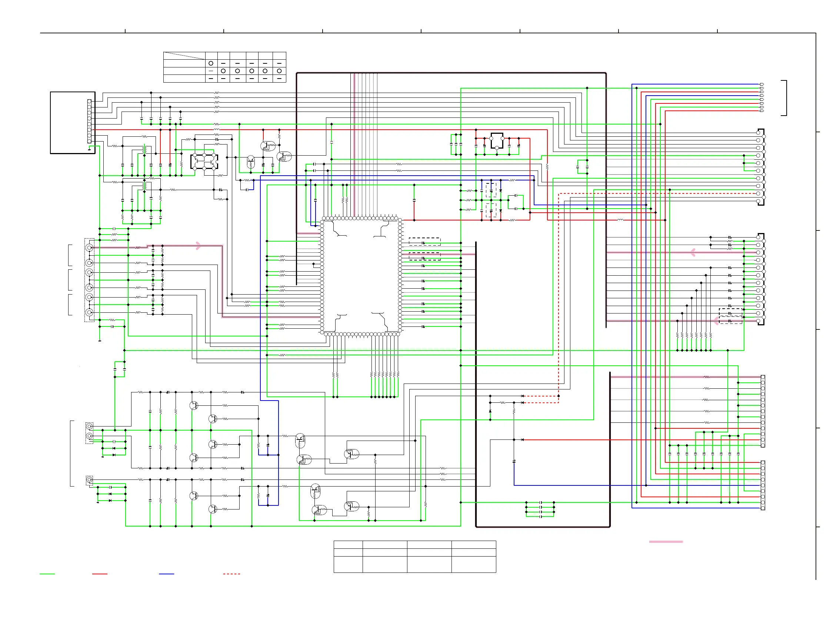Select the large square IC chip in center

[361, 276]
